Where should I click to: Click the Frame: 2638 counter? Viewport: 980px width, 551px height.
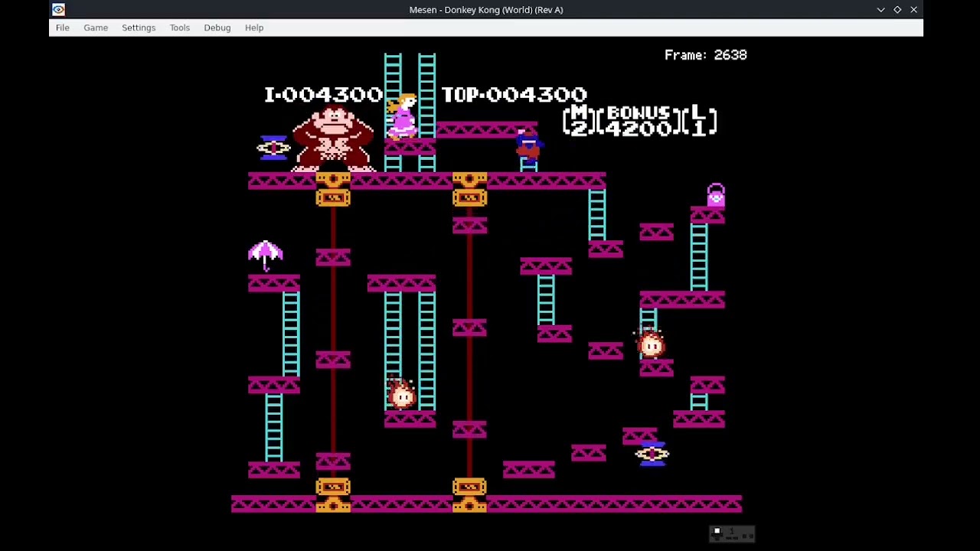pos(706,55)
